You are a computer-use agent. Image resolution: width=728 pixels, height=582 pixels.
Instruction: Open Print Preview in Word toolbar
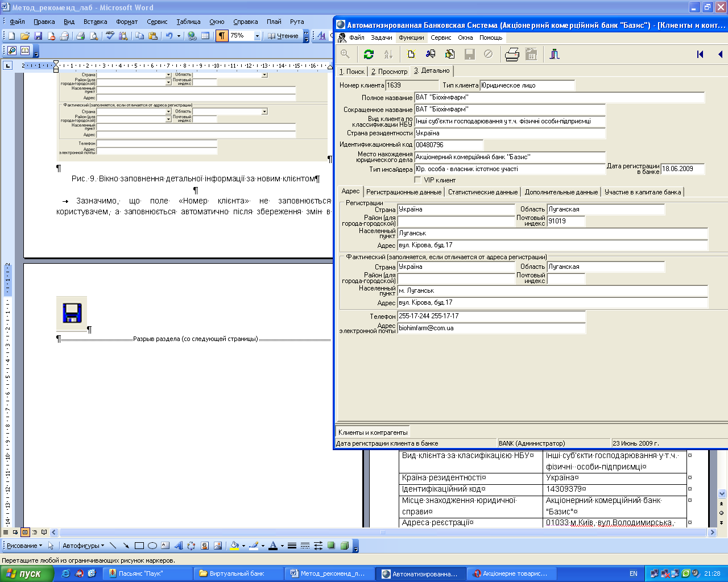pyautogui.click(x=94, y=36)
